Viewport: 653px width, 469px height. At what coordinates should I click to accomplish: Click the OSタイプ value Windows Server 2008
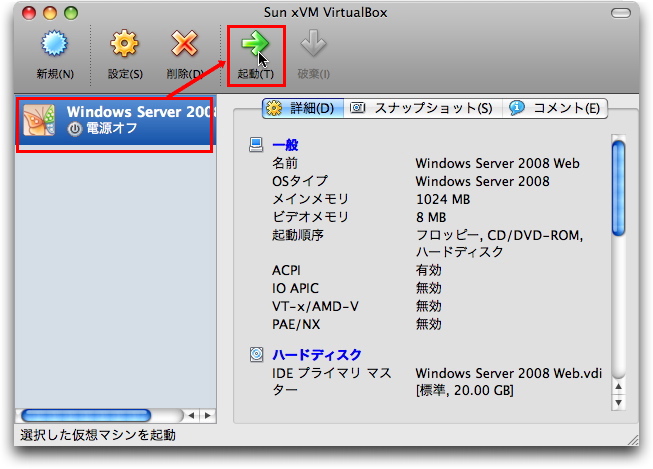(x=482, y=181)
